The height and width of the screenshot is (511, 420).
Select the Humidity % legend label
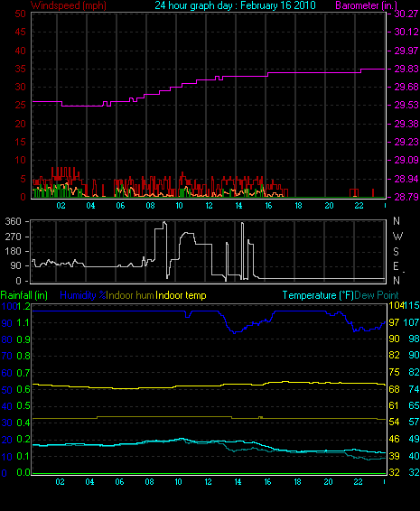point(83,295)
